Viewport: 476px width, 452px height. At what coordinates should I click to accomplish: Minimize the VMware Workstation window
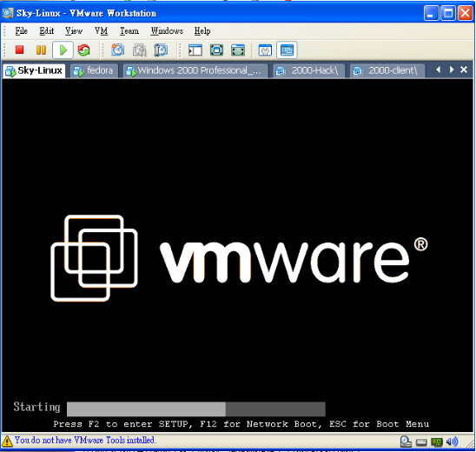point(431,13)
